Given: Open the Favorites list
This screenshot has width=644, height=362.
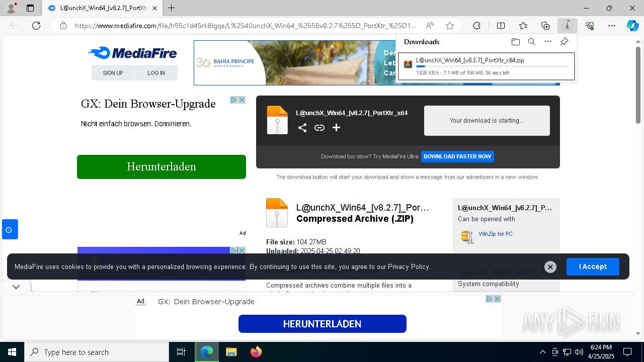Looking at the screenshot, I should pos(523,26).
